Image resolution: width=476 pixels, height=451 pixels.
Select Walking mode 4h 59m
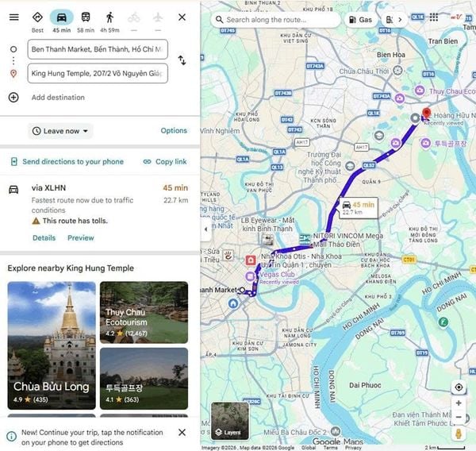click(x=109, y=21)
